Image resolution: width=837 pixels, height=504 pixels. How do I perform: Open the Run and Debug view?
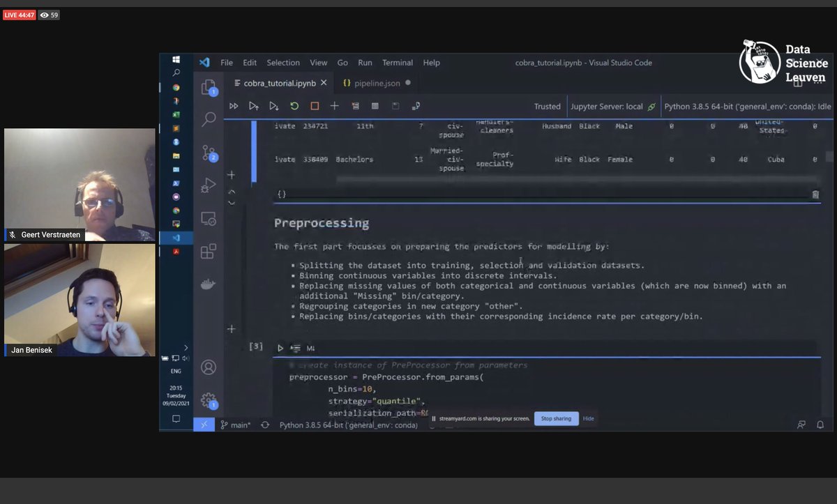[209, 185]
